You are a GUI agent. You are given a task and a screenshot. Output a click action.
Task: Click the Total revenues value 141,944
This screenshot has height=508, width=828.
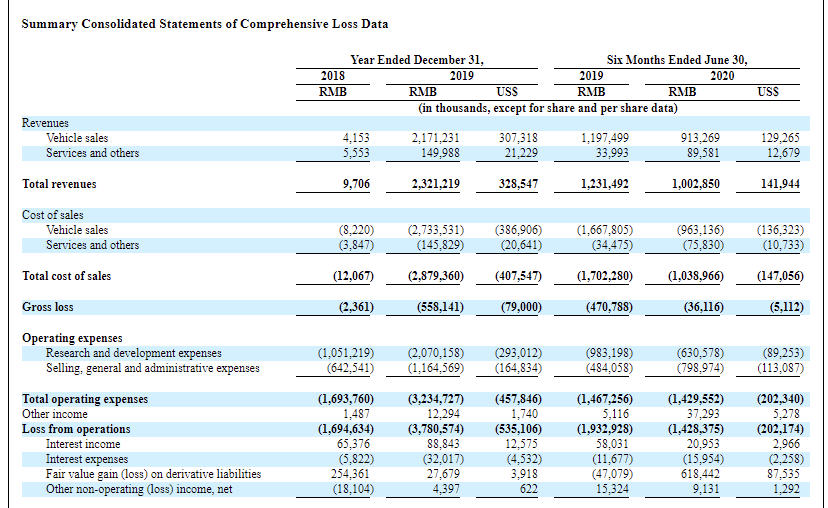tap(780, 184)
